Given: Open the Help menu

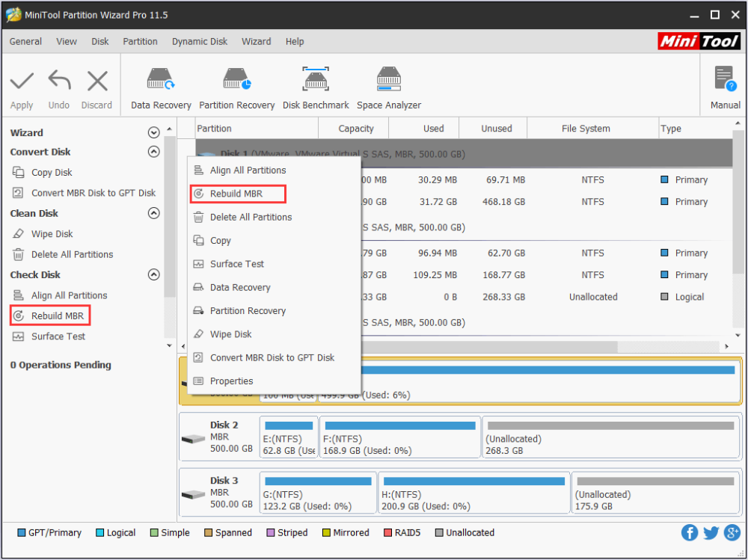Looking at the screenshot, I should 294,42.
